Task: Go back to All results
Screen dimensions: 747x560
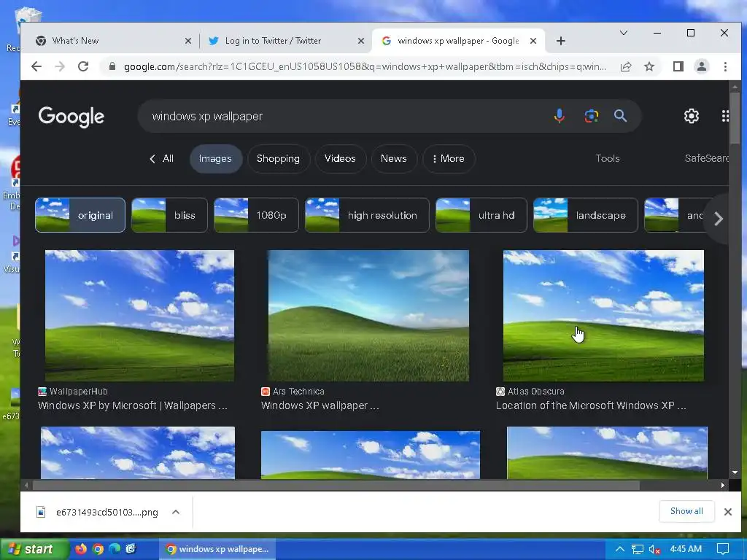Action: click(162, 158)
